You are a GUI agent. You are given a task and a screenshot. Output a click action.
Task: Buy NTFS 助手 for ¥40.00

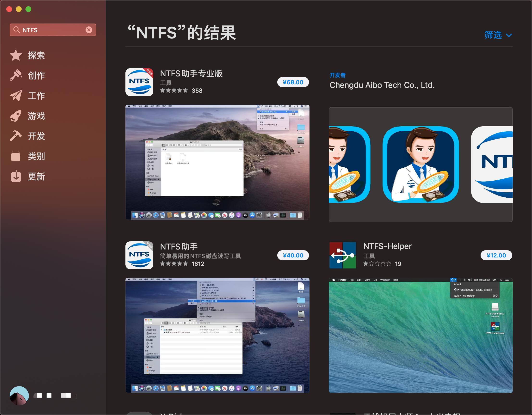(293, 255)
